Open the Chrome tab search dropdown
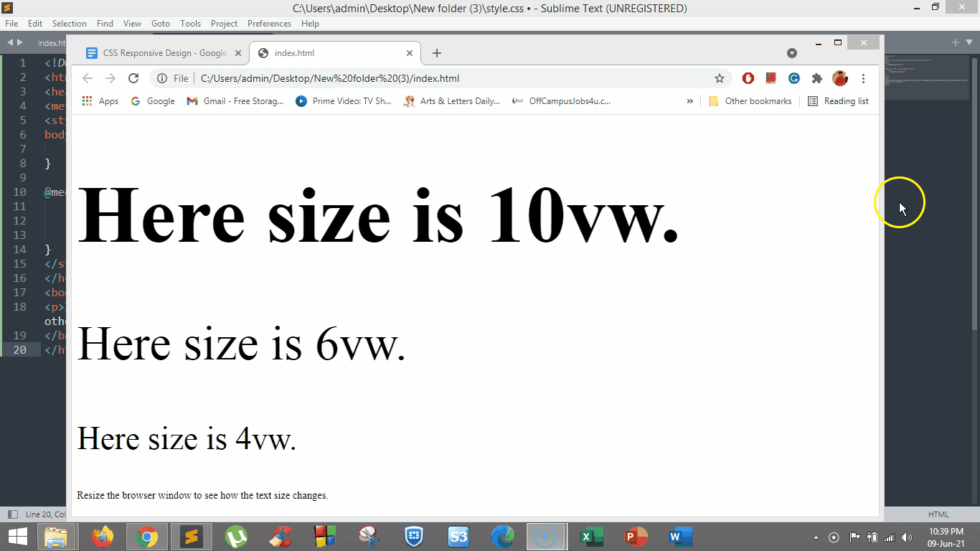Screen dimensions: 980x551 click(792, 53)
